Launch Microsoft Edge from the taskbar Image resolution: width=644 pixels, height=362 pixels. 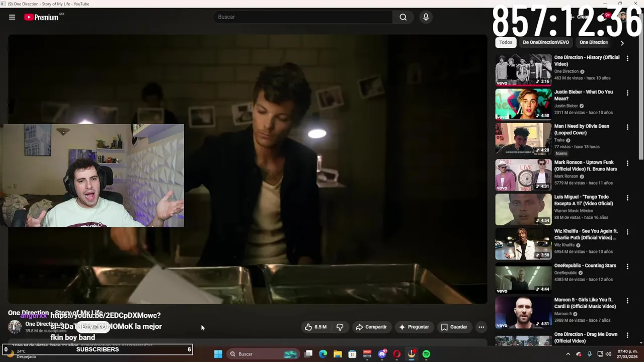tap(323, 354)
